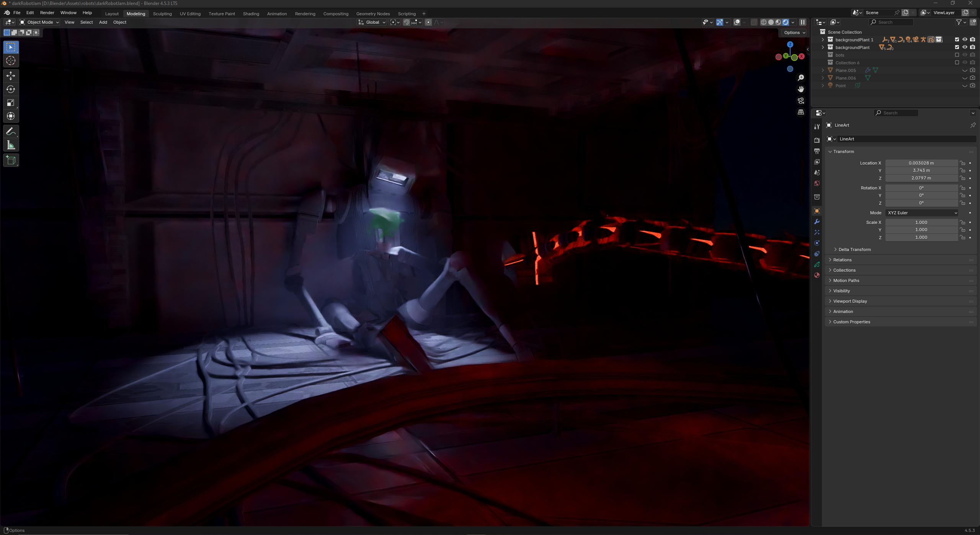The image size is (980, 535).
Task: Expand the Delta Transform section
Action: pyautogui.click(x=854, y=250)
